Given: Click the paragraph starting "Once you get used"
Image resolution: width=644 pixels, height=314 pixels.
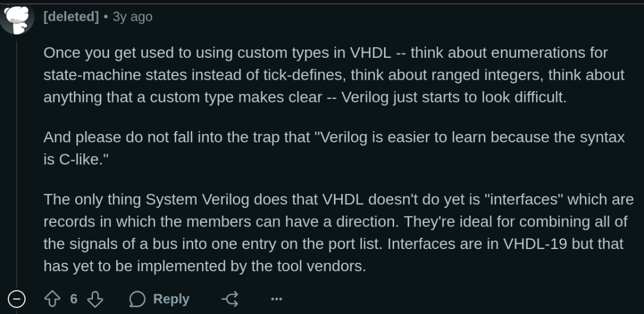Looking at the screenshot, I should point(334,74).
